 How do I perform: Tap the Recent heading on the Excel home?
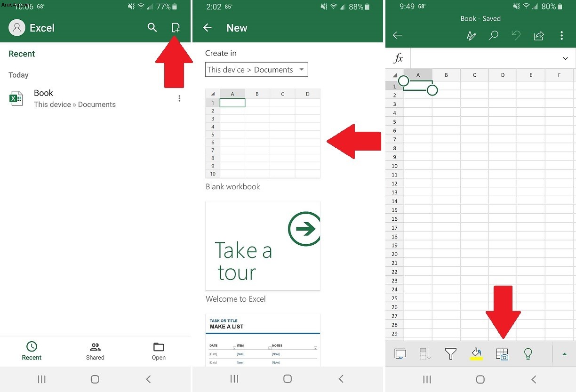[x=22, y=54]
